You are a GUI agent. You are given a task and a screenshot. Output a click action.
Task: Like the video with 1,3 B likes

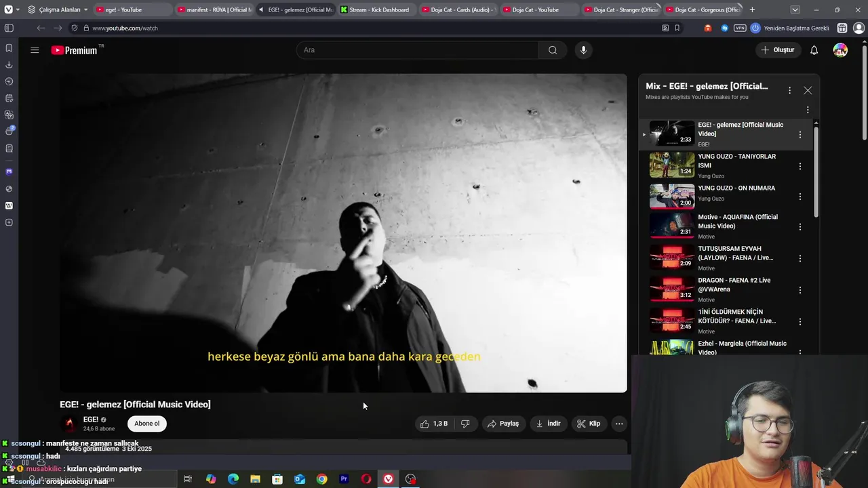pyautogui.click(x=433, y=424)
